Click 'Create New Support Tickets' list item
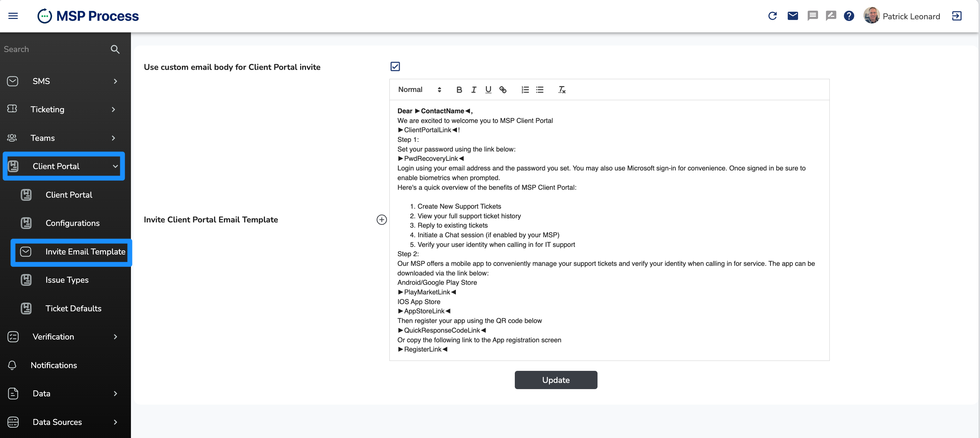 click(x=459, y=207)
